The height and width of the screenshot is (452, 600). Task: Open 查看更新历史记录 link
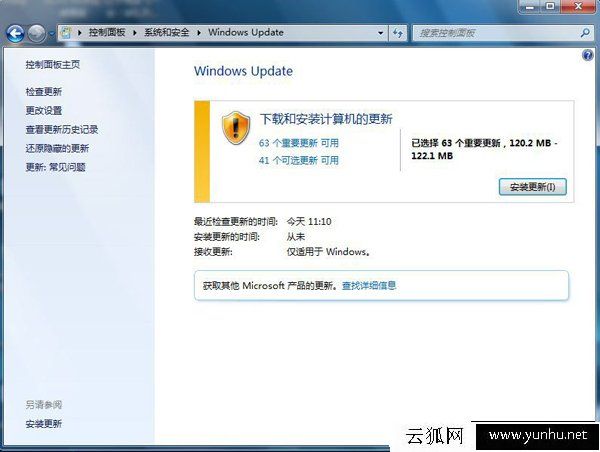pyautogui.click(x=62, y=129)
